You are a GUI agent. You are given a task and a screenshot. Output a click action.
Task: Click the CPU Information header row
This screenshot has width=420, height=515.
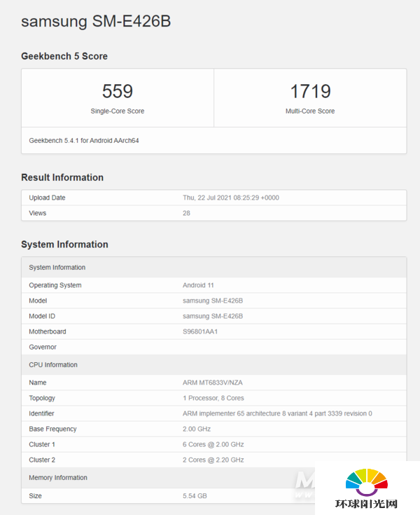coord(214,364)
